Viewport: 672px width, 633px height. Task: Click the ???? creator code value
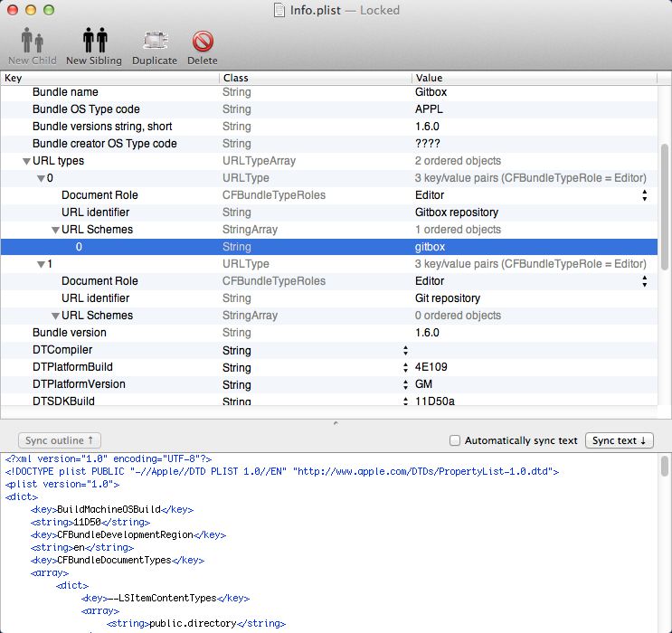pos(427,144)
